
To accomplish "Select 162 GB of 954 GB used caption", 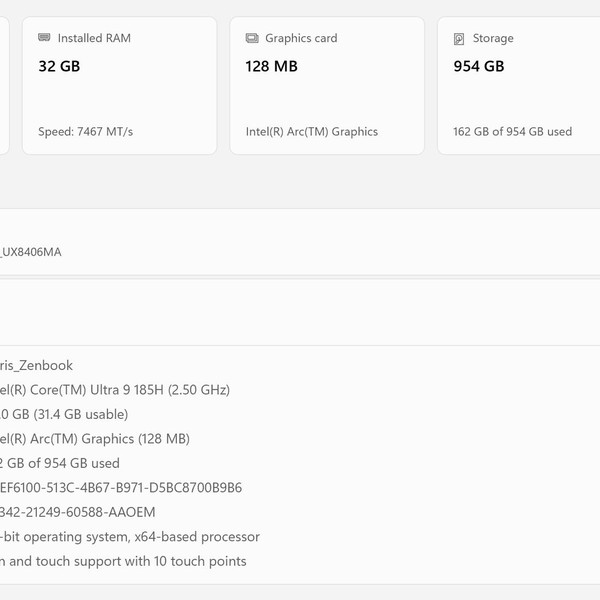I will (513, 132).
